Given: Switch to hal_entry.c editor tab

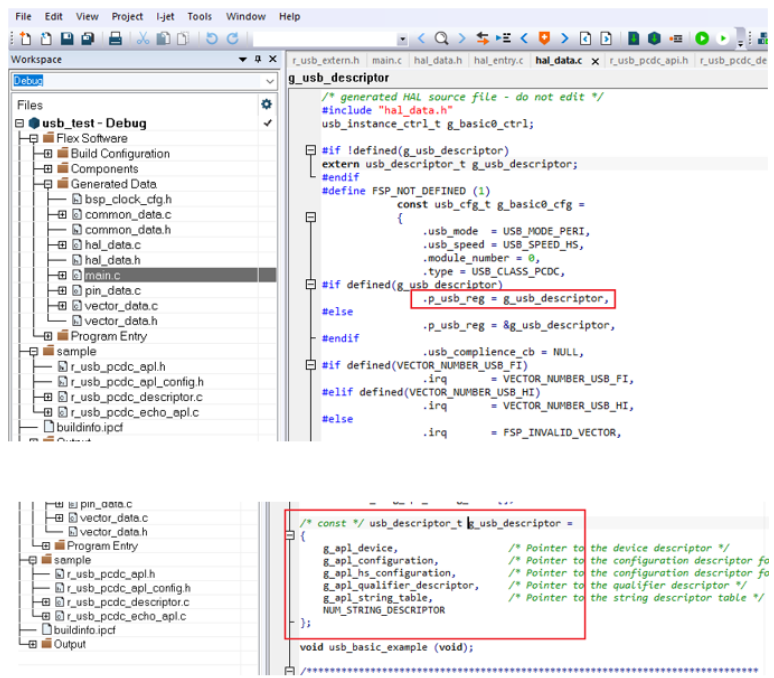Looking at the screenshot, I should coord(498,60).
